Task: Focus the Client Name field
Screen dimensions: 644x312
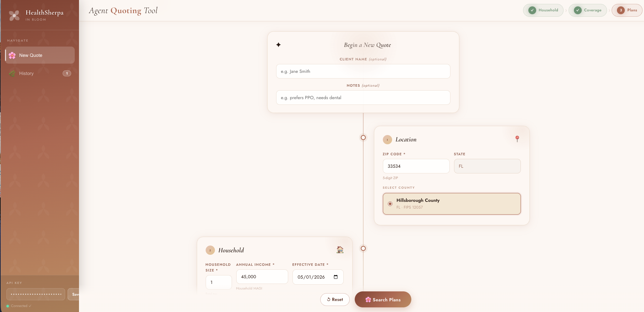Action: click(363, 71)
